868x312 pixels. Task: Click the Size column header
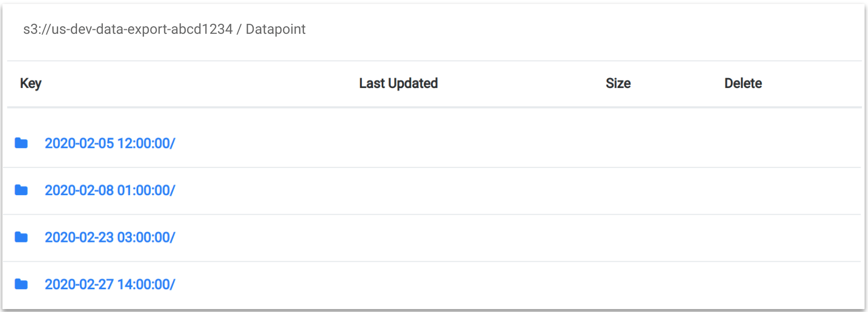618,83
